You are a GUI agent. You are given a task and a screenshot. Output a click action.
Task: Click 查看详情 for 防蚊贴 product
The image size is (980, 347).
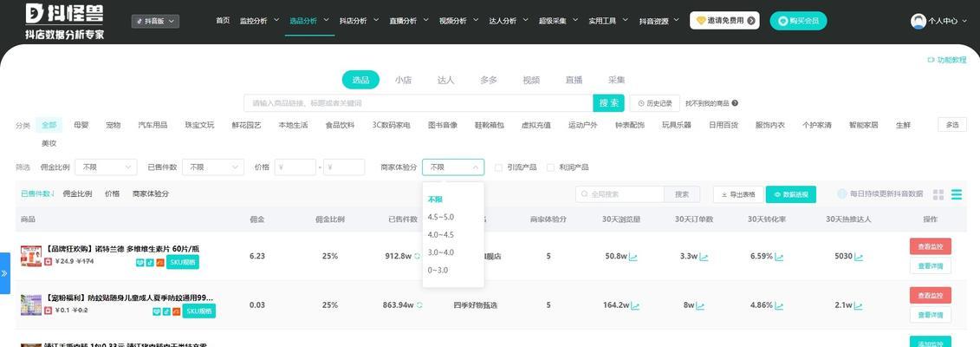point(931,315)
